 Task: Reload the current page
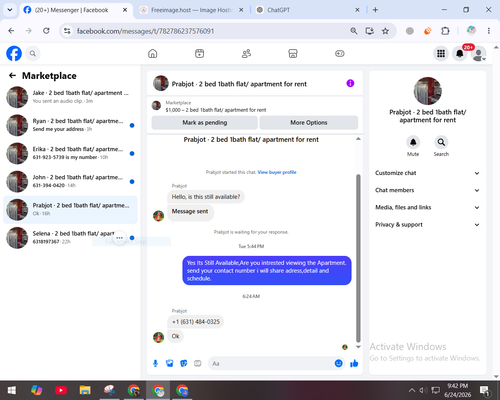46,31
